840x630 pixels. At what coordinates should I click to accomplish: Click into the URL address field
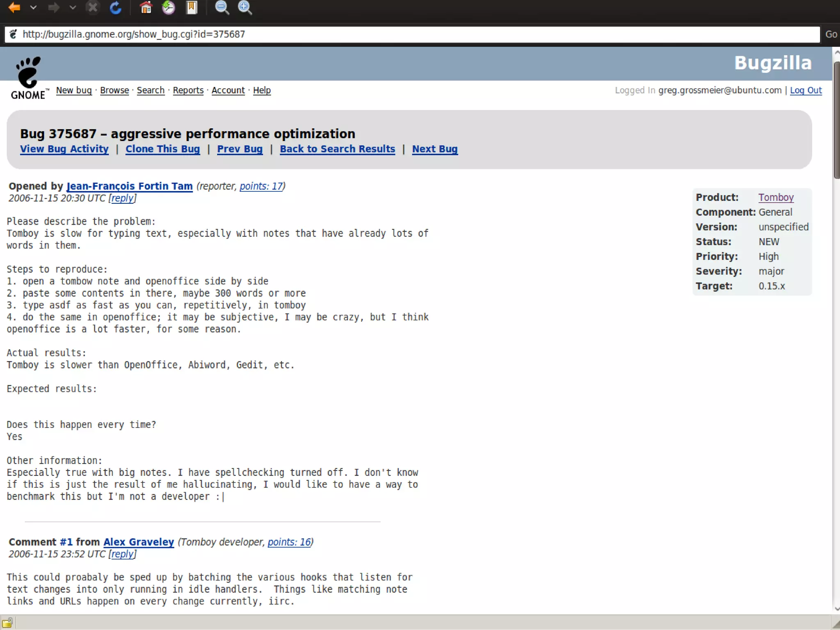[410, 34]
